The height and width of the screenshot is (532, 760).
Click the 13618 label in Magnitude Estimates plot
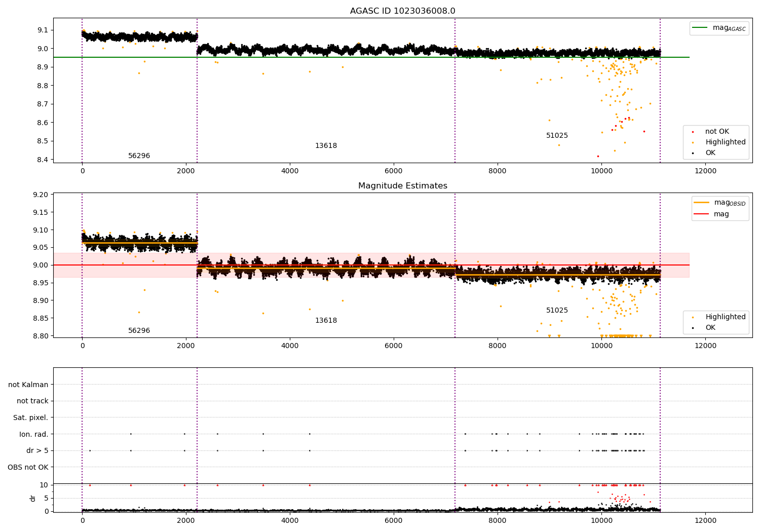tap(326, 321)
